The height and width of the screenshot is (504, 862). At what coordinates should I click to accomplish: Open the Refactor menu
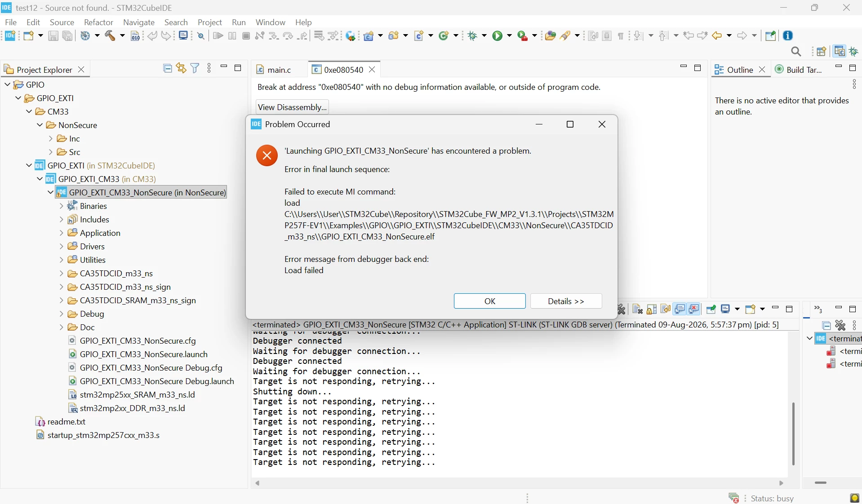pyautogui.click(x=98, y=22)
